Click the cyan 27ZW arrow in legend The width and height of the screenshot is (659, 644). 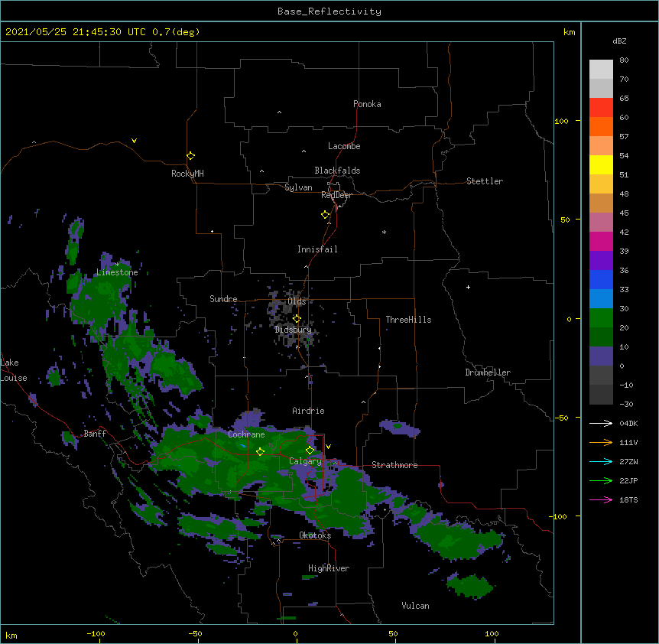[601, 461]
